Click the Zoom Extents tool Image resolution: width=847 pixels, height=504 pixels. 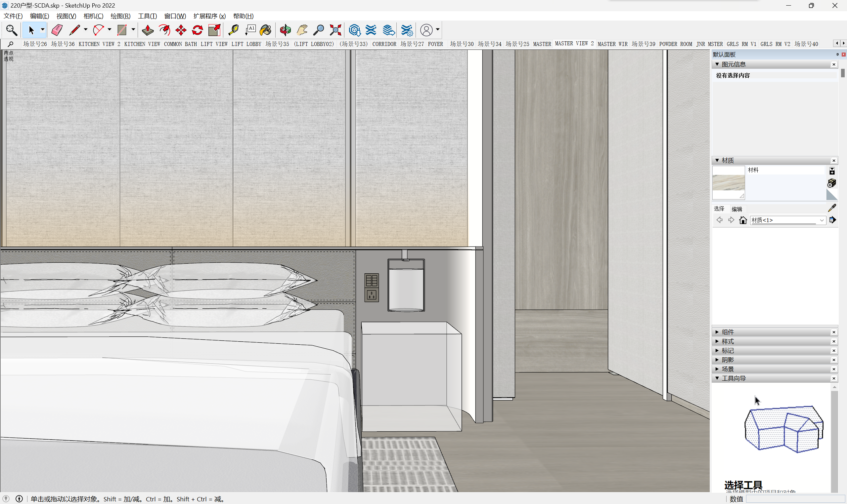(335, 30)
